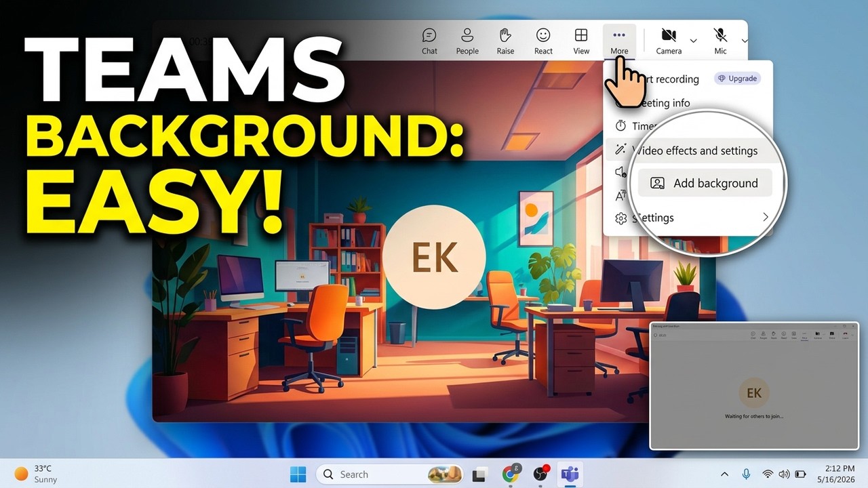The image size is (868, 488).
Task: Expand the Settings submenu chevron
Action: [765, 218]
